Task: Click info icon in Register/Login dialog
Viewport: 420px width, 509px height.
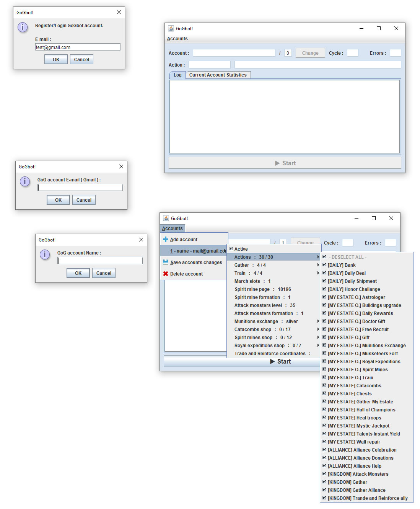Action: [x=23, y=27]
